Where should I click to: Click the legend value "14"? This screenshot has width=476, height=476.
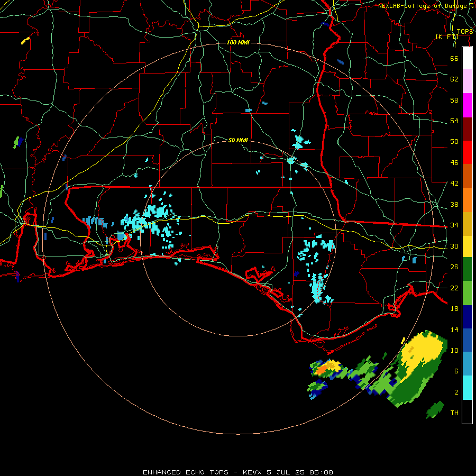[454, 329]
